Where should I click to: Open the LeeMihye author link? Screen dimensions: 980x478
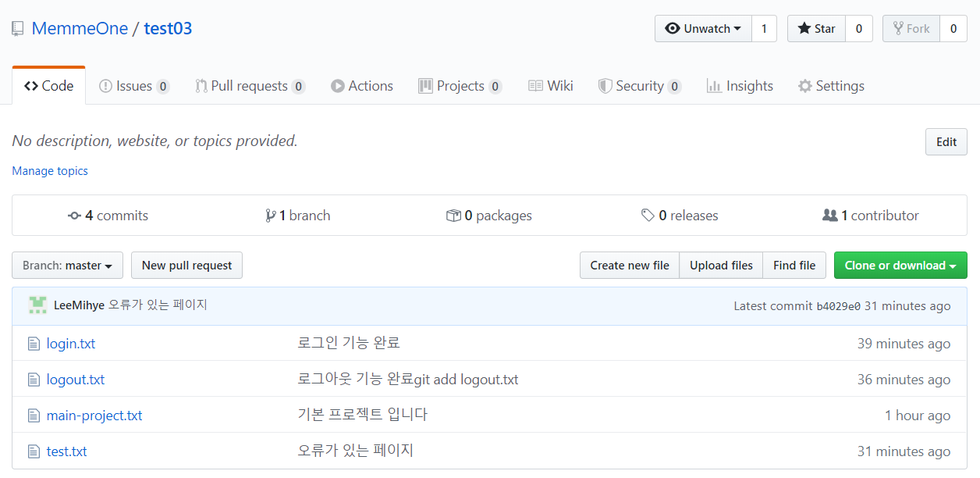point(79,305)
